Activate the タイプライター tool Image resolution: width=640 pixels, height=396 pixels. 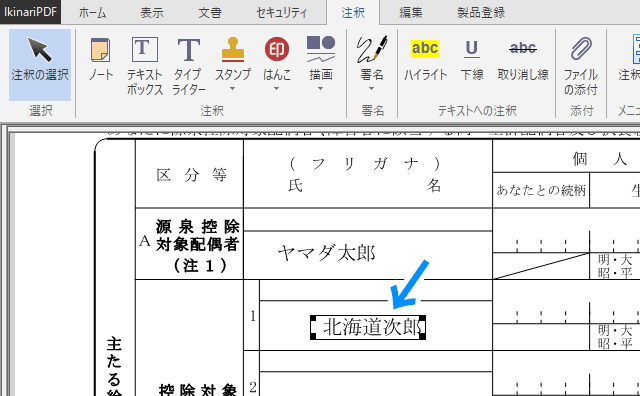coord(189,65)
